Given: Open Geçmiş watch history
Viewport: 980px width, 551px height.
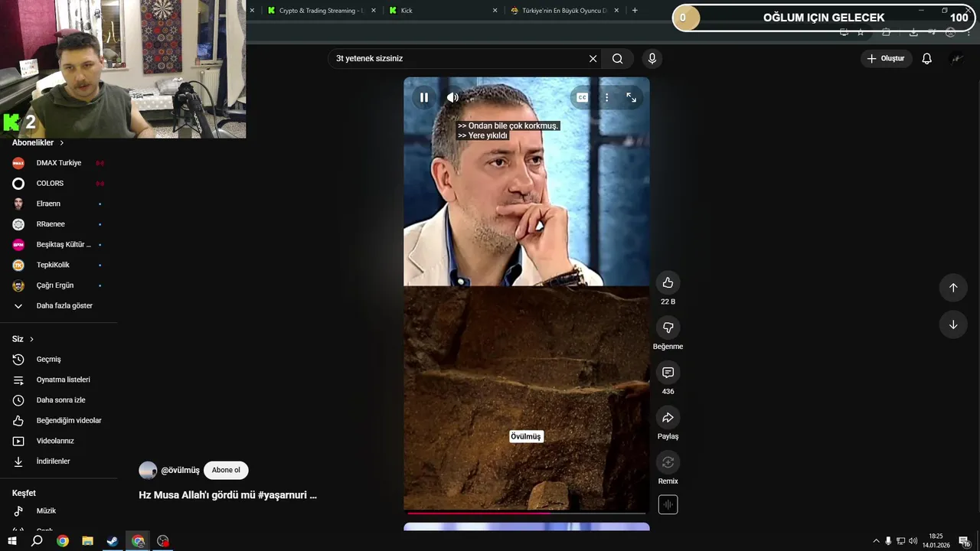Looking at the screenshot, I should [59, 360].
